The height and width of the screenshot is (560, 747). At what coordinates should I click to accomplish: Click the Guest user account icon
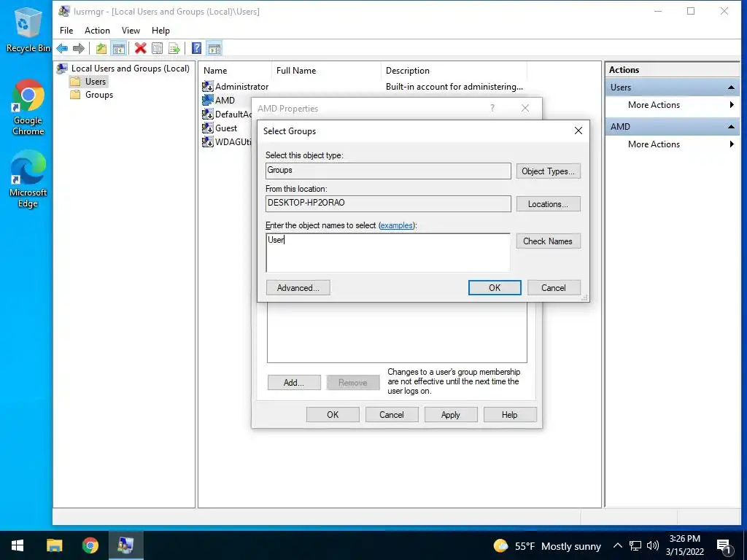click(x=207, y=128)
